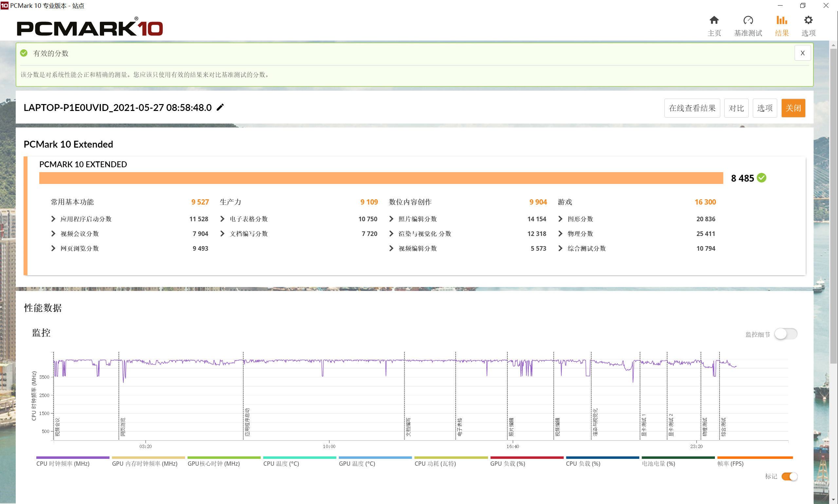The width and height of the screenshot is (838, 504).
Task: Open the Home (主页) icon
Action: coord(714,20)
